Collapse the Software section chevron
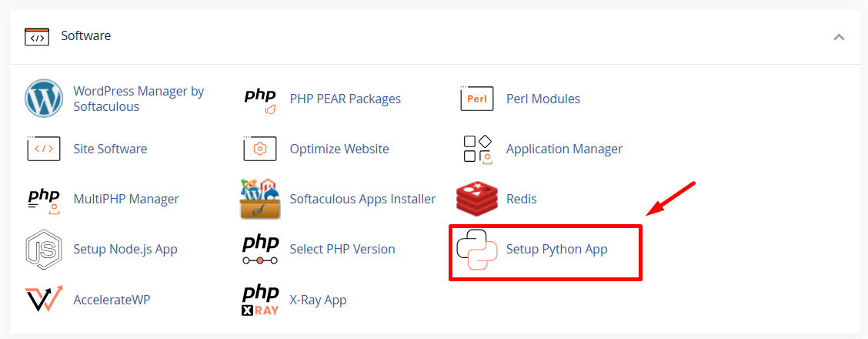This screenshot has width=868, height=339. [x=839, y=37]
